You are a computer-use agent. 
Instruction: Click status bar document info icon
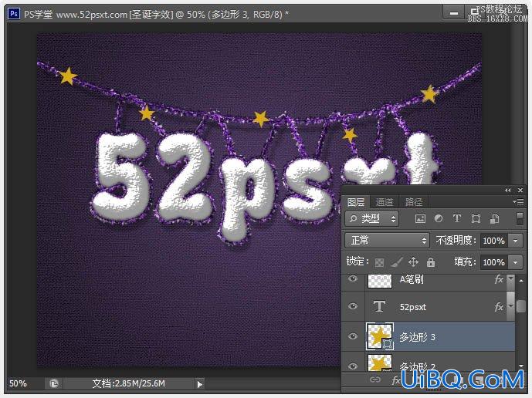(53, 383)
